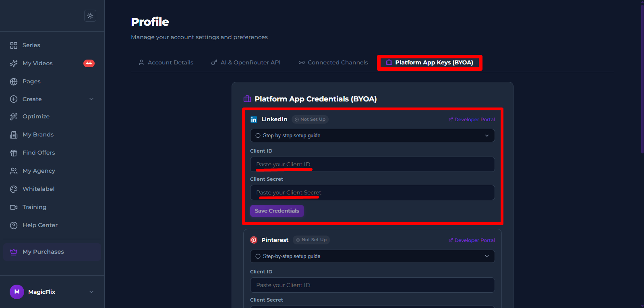The height and width of the screenshot is (308, 644).
Task: Click 'Manage your account settings and preferences' text
Action: (x=199, y=37)
